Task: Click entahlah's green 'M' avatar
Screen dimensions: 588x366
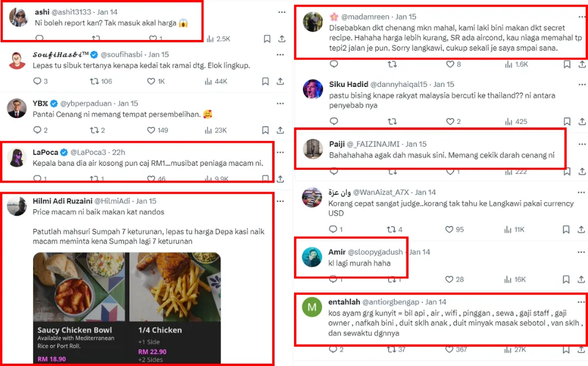Action: point(312,308)
